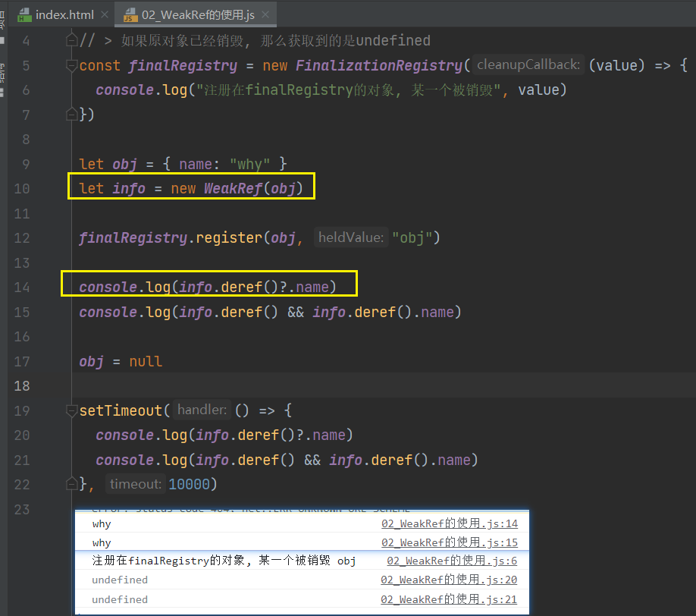
Task: Click the "why" string on line 9
Action: click(x=249, y=165)
